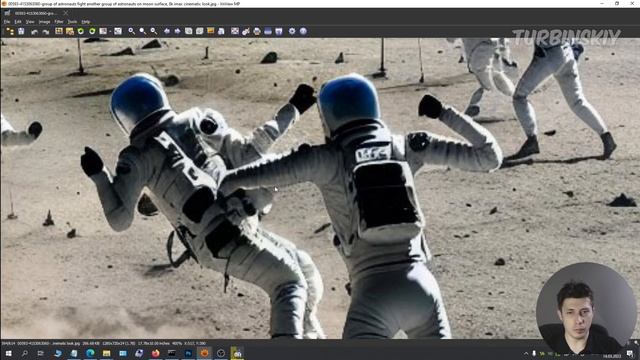
Task: Click the enhance image toolbar icon
Action: click(118, 31)
